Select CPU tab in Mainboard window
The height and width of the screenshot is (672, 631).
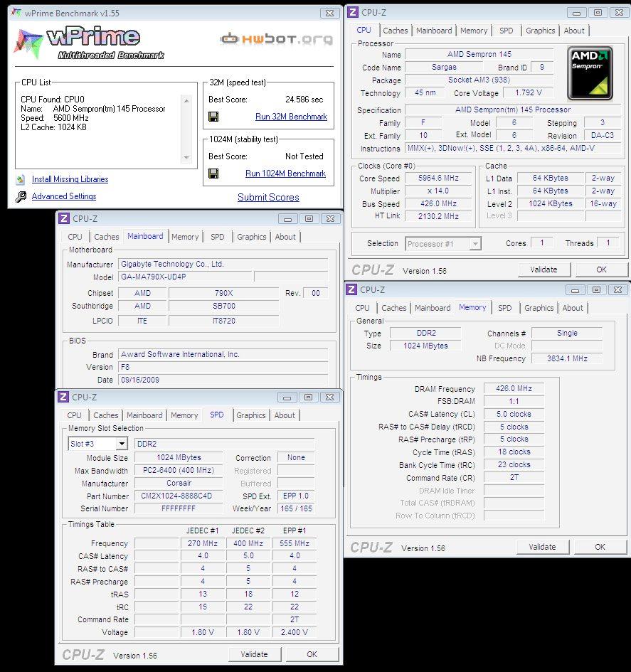point(75,237)
